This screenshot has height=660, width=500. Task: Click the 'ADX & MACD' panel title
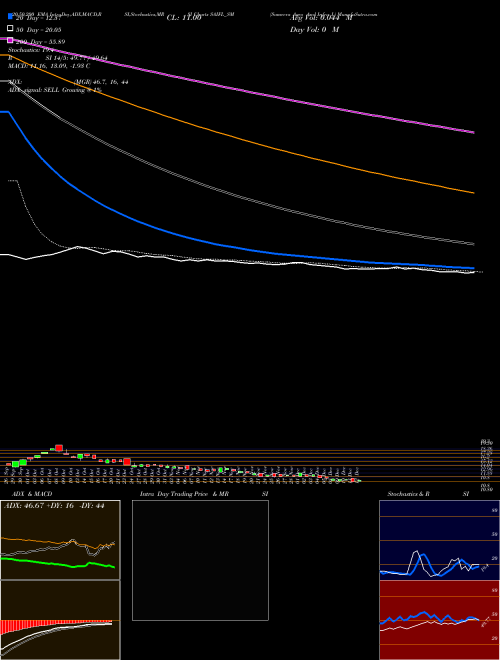(32, 494)
